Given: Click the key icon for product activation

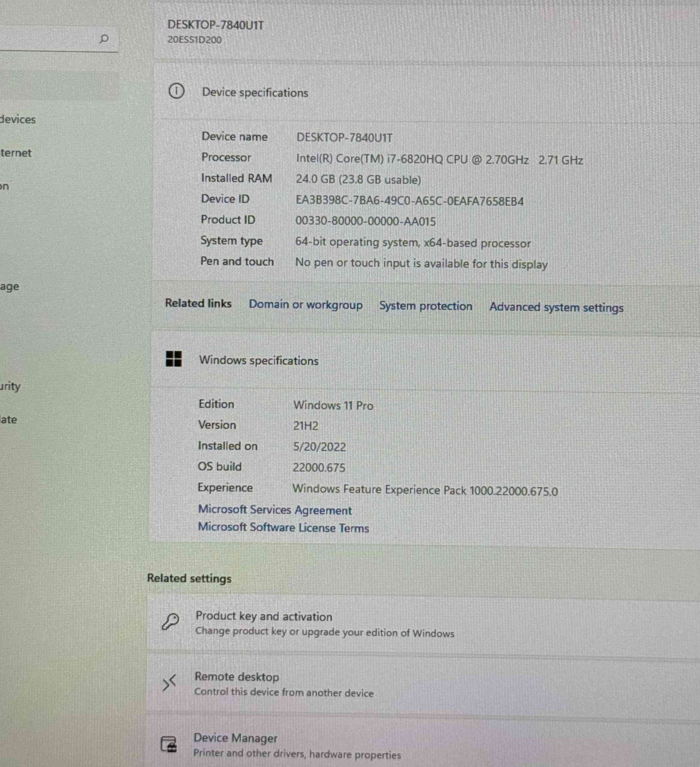Looking at the screenshot, I should pyautogui.click(x=170, y=622).
